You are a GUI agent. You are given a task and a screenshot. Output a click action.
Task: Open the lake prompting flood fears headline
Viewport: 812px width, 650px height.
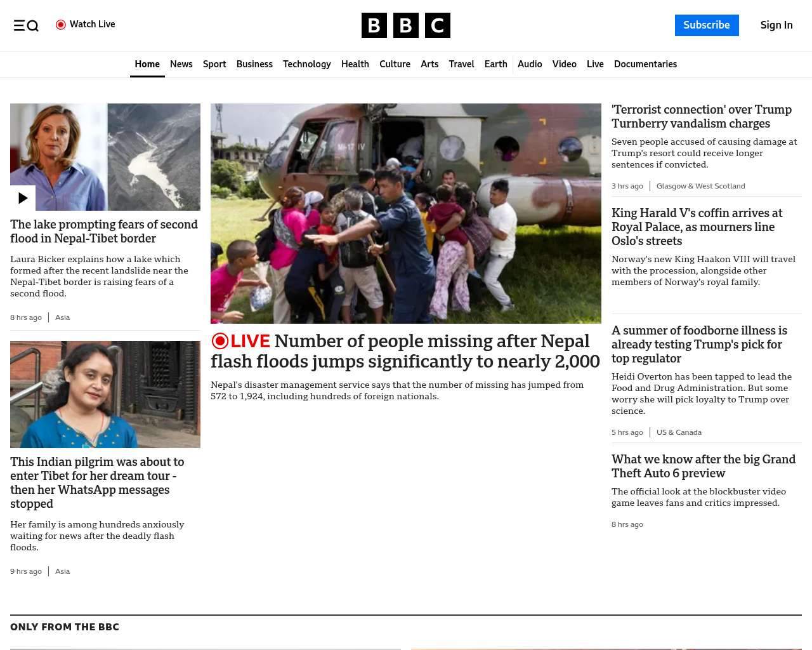[x=104, y=232]
